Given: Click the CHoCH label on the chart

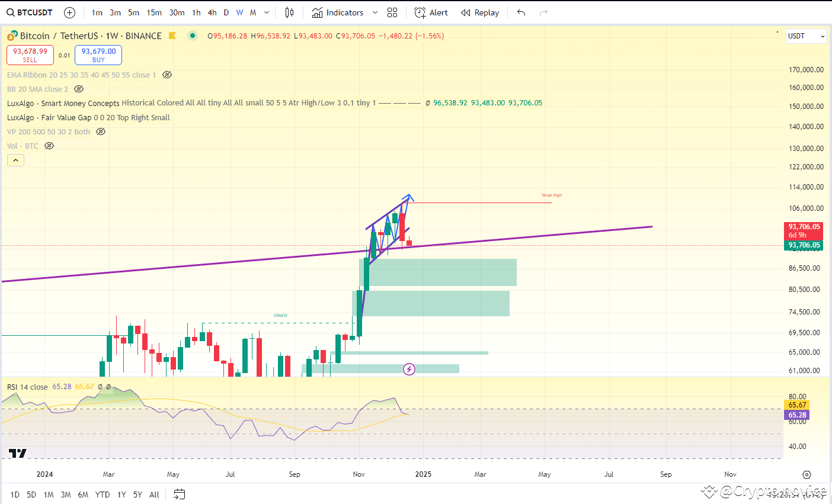Looking at the screenshot, I should click(280, 315).
